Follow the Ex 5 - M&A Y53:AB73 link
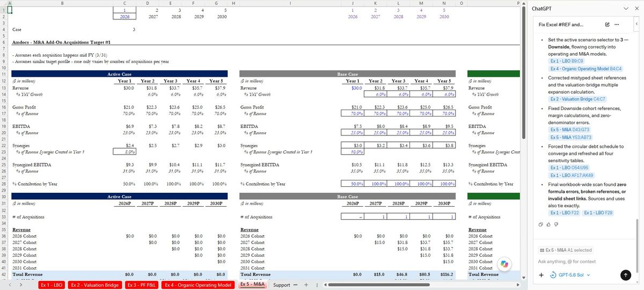The image size is (644, 290). (570, 137)
